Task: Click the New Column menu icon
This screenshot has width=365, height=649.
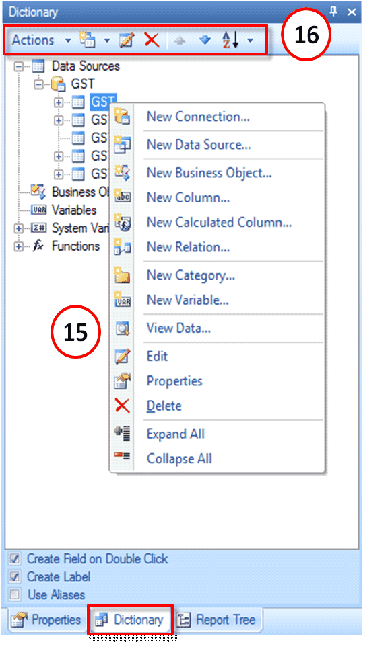Action: pyautogui.click(x=122, y=197)
